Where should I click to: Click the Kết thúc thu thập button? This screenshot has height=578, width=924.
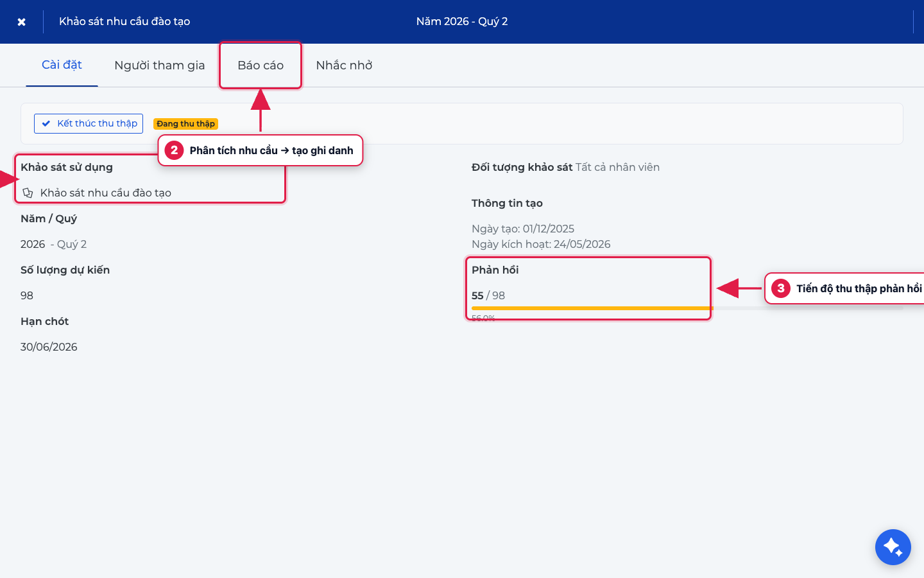click(x=89, y=123)
